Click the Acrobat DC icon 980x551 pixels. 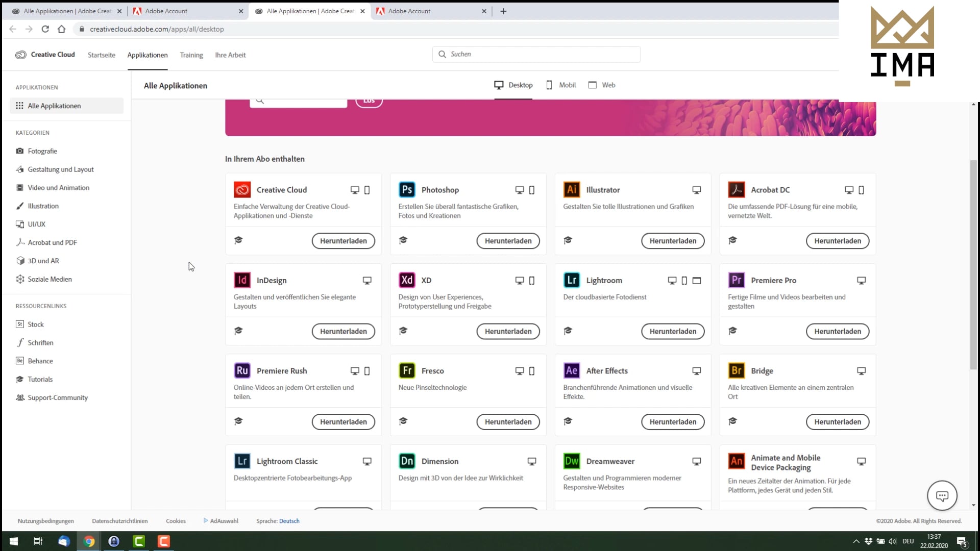tap(737, 190)
